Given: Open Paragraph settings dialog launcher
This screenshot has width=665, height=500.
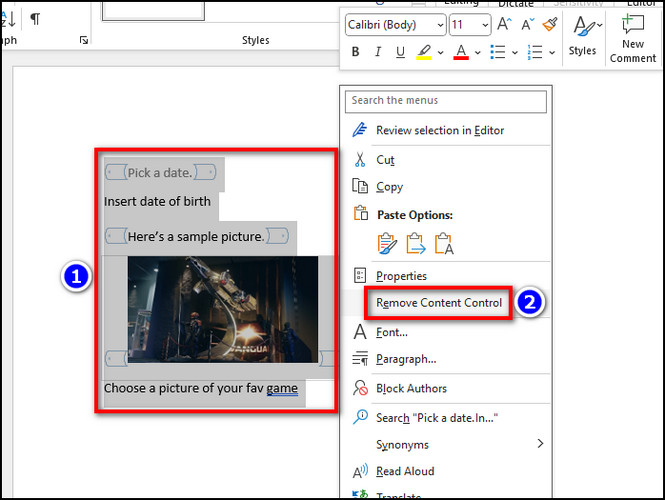Looking at the screenshot, I should [84, 40].
